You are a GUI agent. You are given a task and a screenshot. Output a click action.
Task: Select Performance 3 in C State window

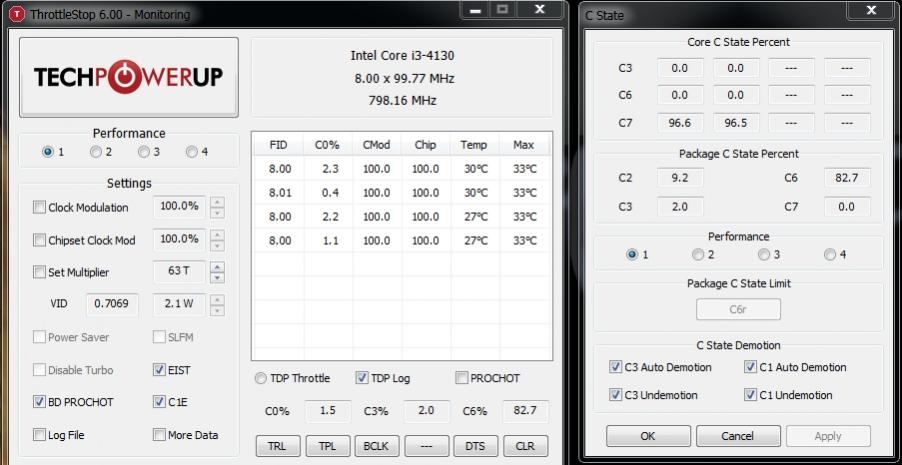[x=764, y=254]
